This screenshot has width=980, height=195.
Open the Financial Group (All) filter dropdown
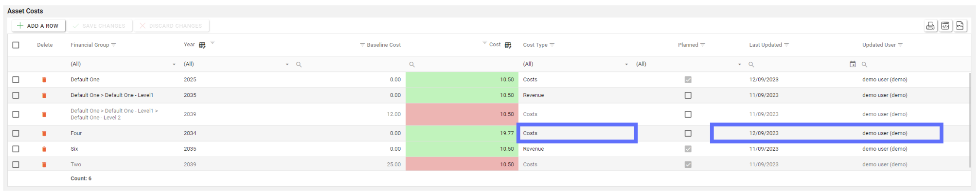click(174, 64)
